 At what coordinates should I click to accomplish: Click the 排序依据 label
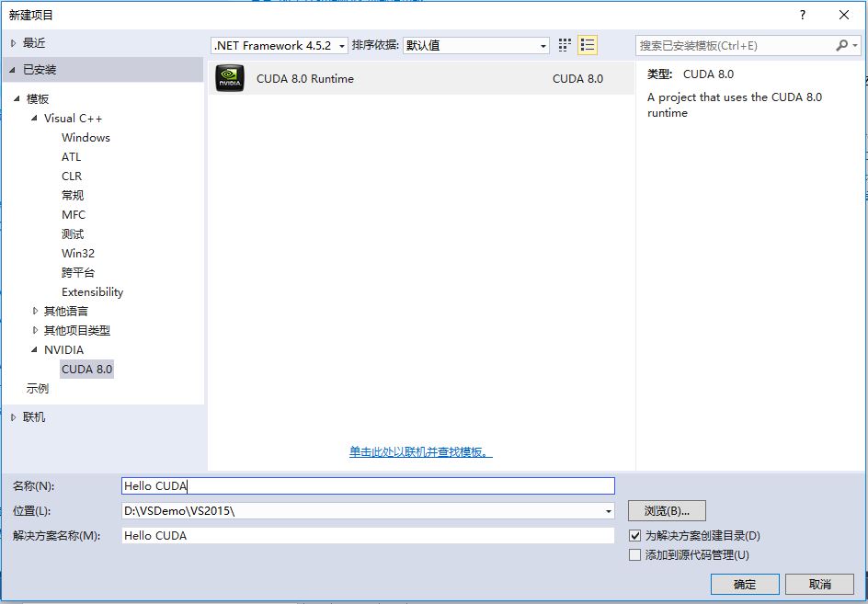click(x=375, y=45)
